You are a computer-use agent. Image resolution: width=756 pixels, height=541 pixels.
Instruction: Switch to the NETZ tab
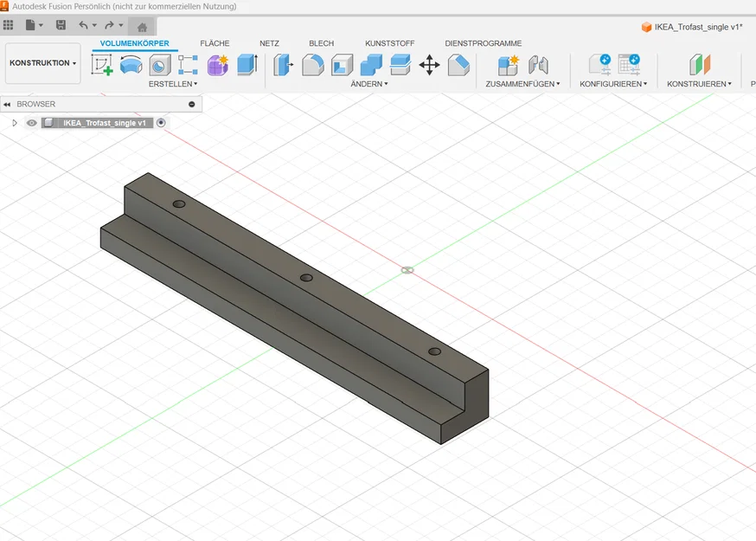pyautogui.click(x=269, y=43)
